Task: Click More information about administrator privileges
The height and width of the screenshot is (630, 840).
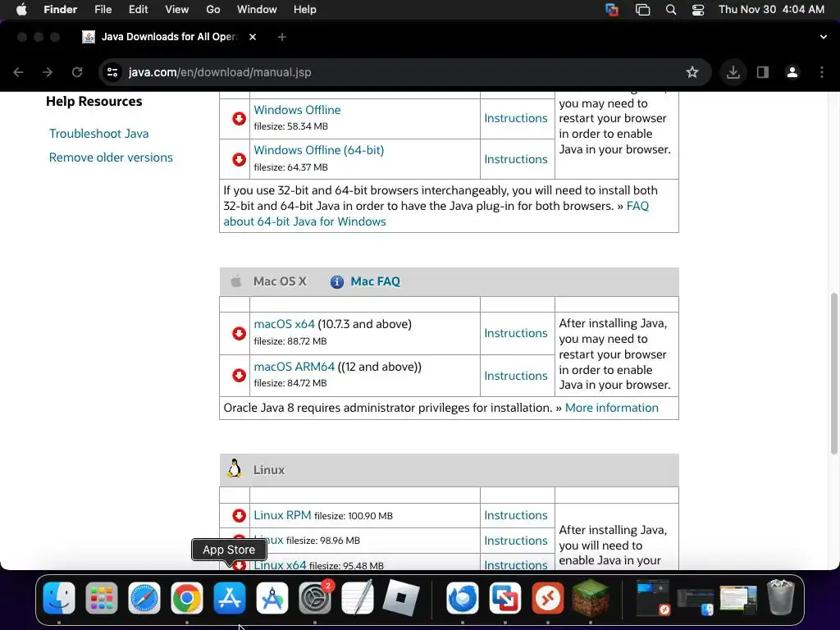Action: pos(612,408)
